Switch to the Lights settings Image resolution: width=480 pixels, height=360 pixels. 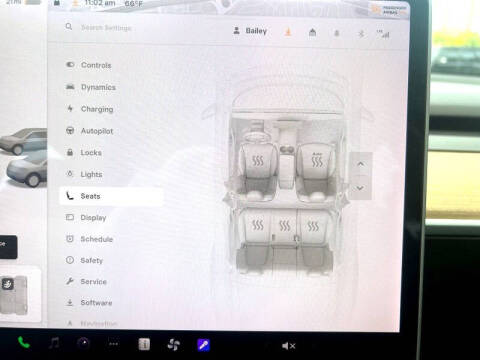(111, 174)
